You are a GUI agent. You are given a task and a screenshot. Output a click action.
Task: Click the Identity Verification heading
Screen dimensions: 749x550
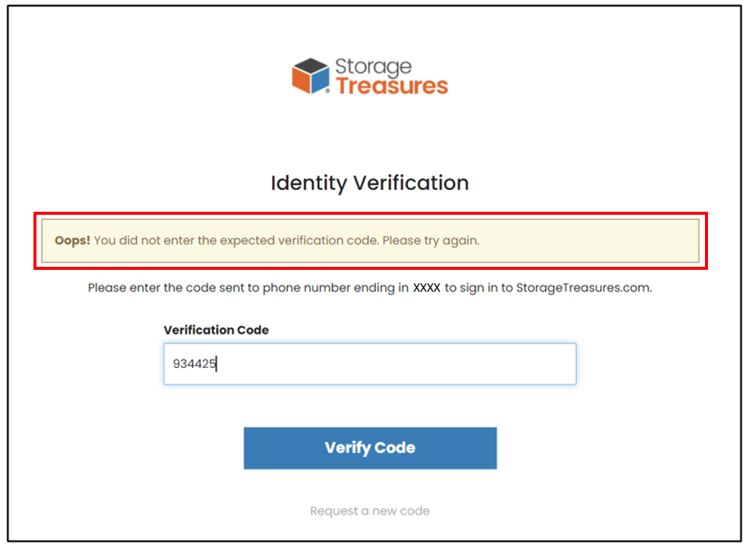(370, 183)
